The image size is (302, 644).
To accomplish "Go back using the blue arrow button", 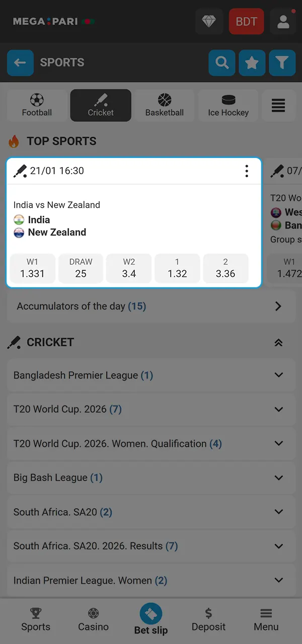I will 20,63.
